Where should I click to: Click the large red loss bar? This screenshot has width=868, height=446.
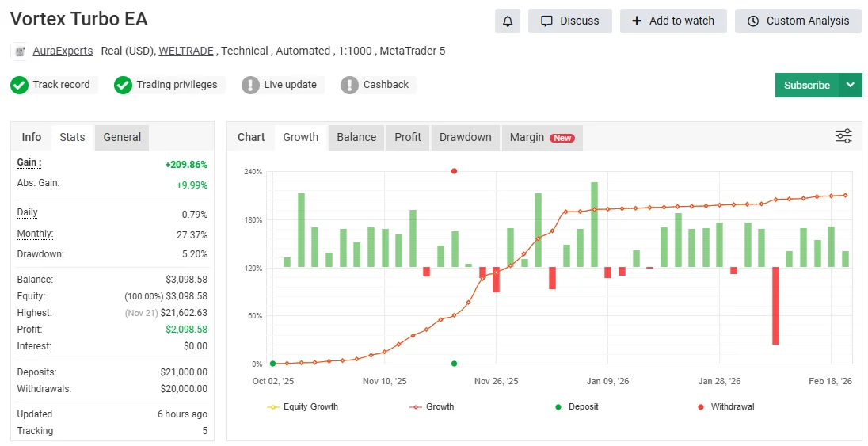[x=775, y=305]
